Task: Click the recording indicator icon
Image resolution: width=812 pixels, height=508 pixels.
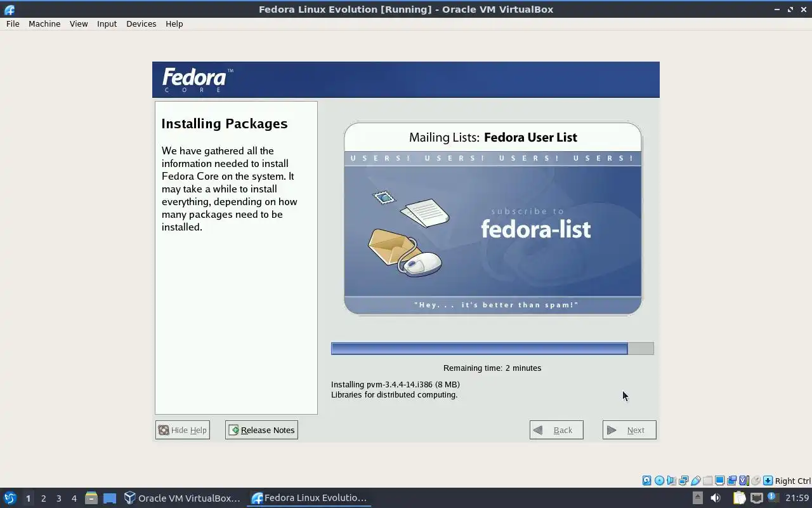Action: (x=731, y=481)
